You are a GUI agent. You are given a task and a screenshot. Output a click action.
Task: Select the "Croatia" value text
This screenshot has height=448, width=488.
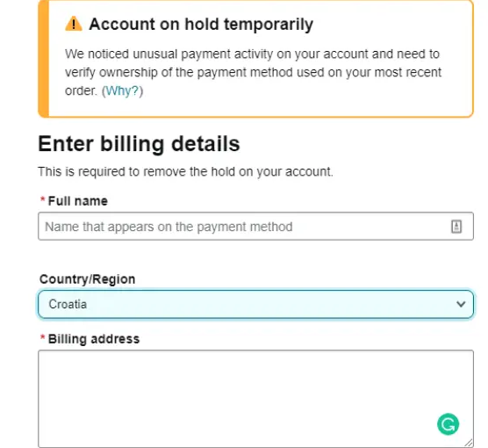[68, 305]
